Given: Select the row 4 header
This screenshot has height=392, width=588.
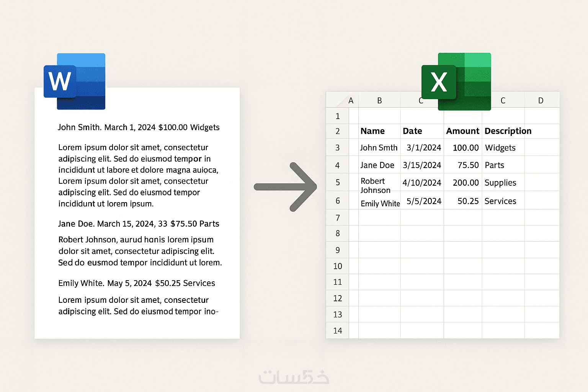Looking at the screenshot, I should click(337, 165).
